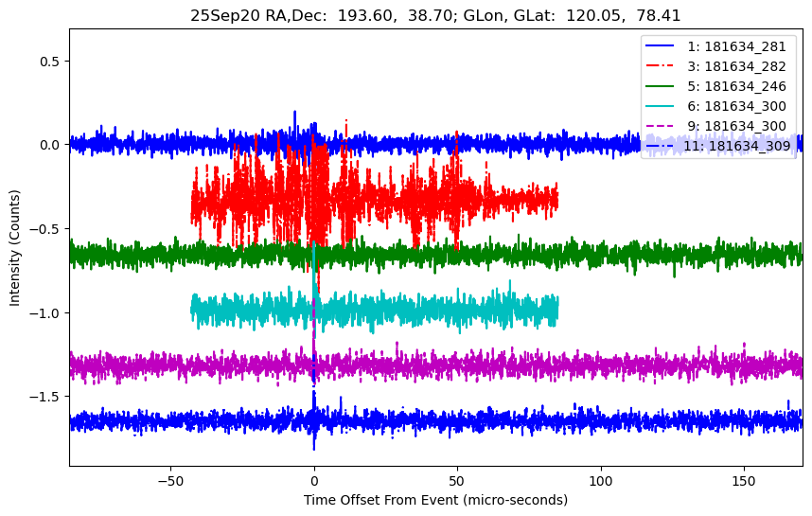812x516 pixels.
Task: Click y-axis tick label '−1.5'
Action: [45, 397]
